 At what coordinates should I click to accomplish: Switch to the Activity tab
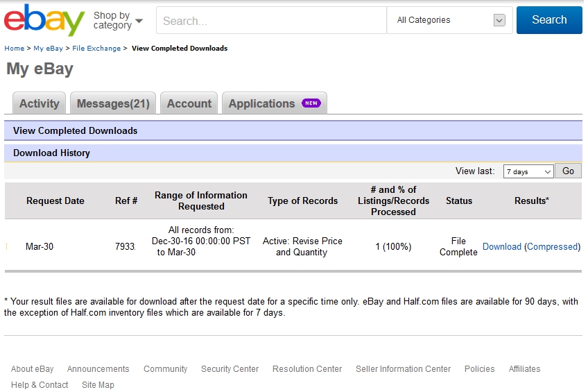tap(39, 103)
